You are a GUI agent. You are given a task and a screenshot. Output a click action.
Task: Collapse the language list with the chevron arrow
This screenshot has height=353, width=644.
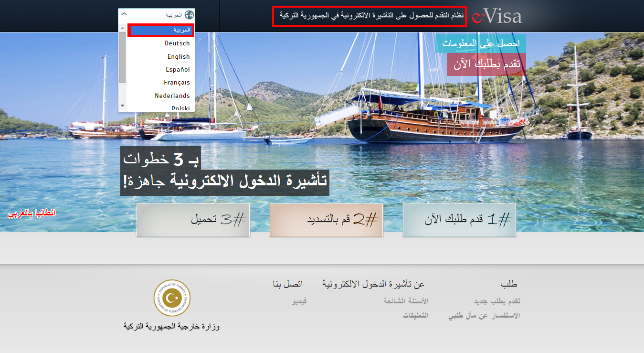click(124, 15)
